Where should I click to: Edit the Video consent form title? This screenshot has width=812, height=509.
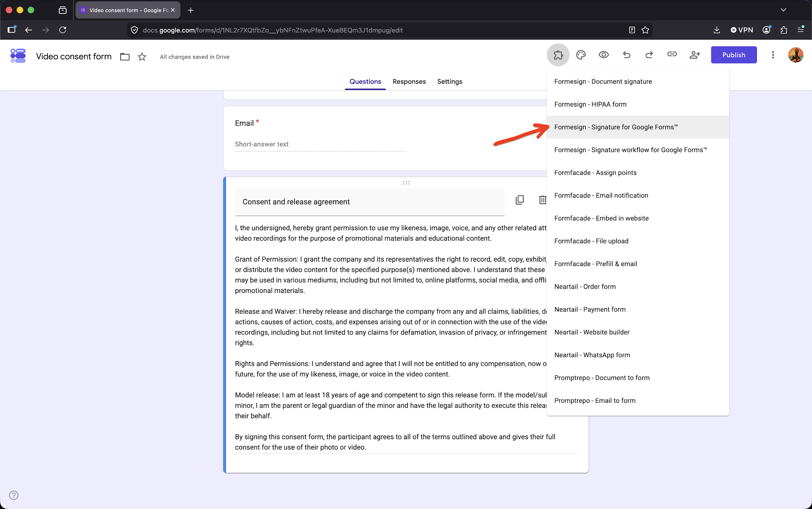click(74, 56)
